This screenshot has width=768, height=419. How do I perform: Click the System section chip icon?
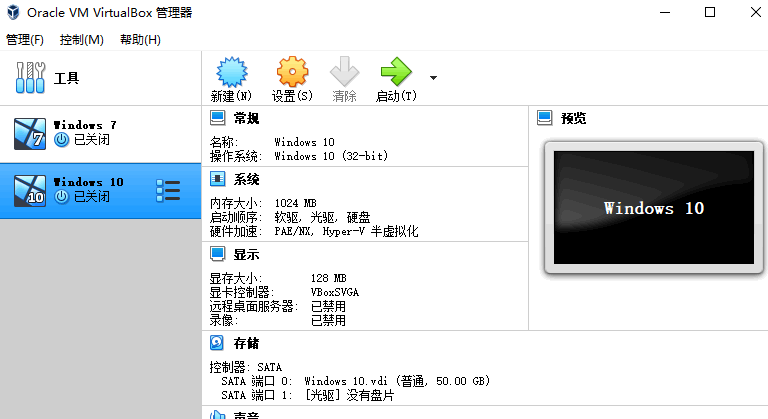point(217,179)
